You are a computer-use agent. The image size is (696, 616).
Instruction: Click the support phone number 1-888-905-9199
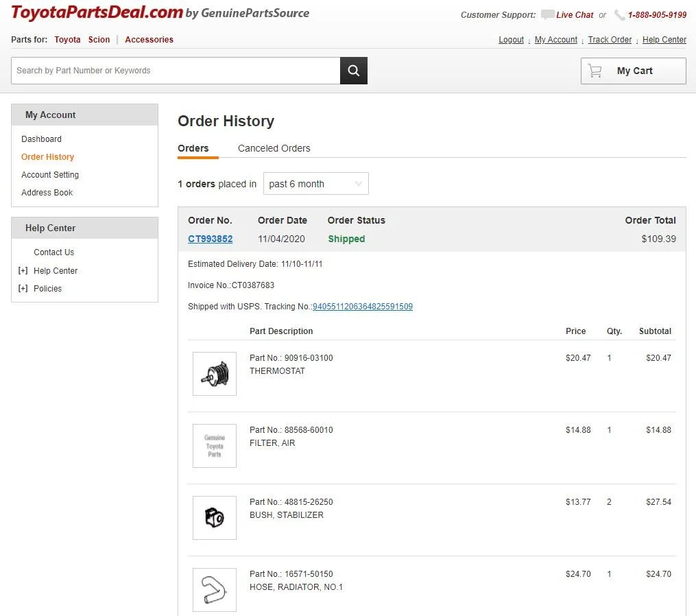(x=657, y=15)
